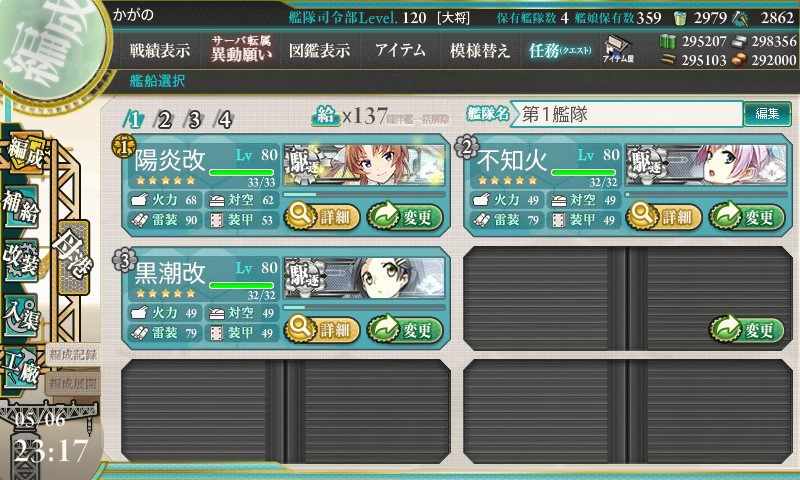Click 変更 change button for 不知火
This screenshot has width=800, height=480.
tap(746, 216)
